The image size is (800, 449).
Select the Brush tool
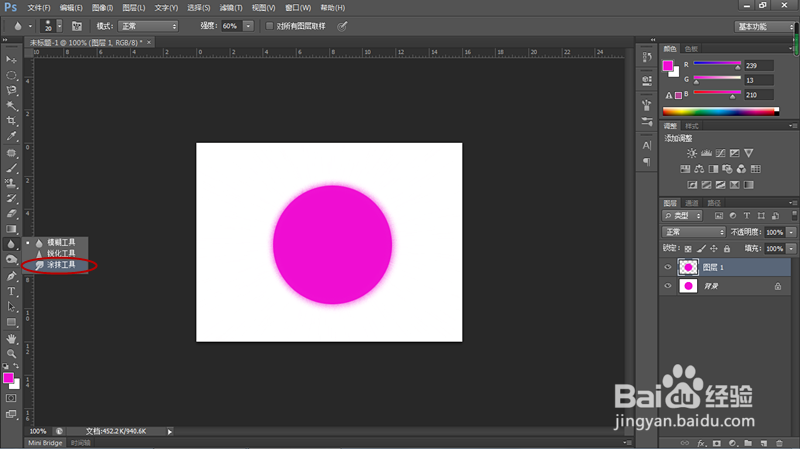click(11, 168)
